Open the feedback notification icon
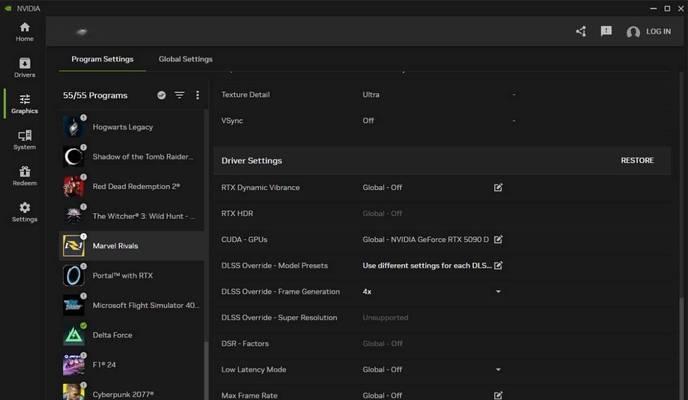The width and height of the screenshot is (688, 400). click(x=606, y=31)
